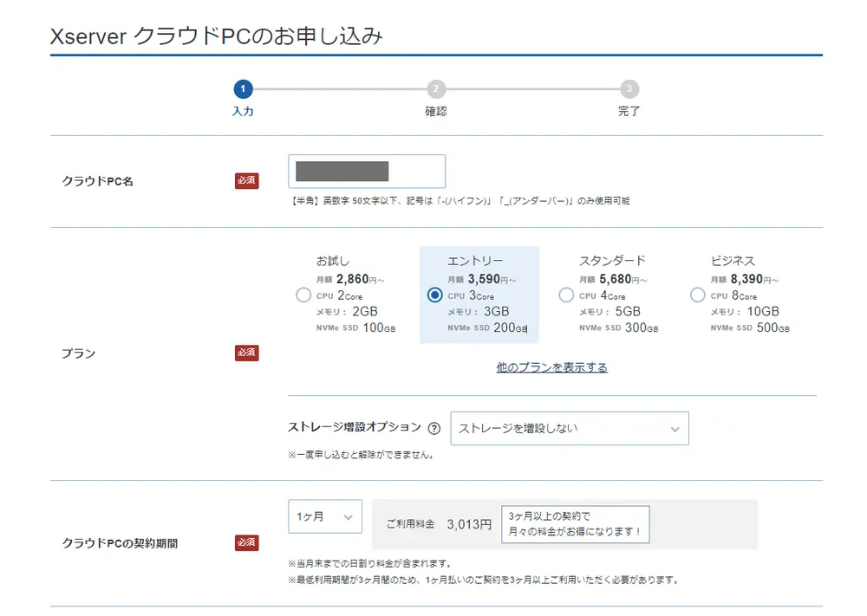Screen dimensions: 867x616
Task: Click the help icon next to ストレージ増設オプション
Action: click(433, 426)
